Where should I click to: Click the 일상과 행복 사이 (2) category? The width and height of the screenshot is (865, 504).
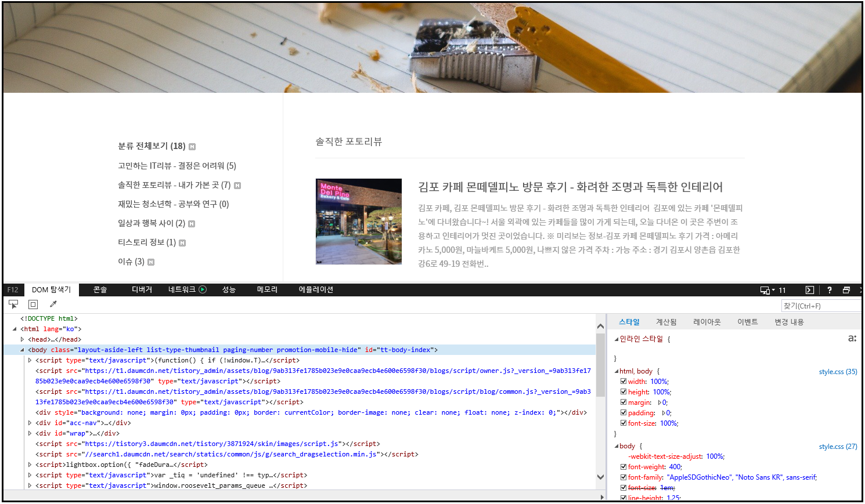point(152,223)
